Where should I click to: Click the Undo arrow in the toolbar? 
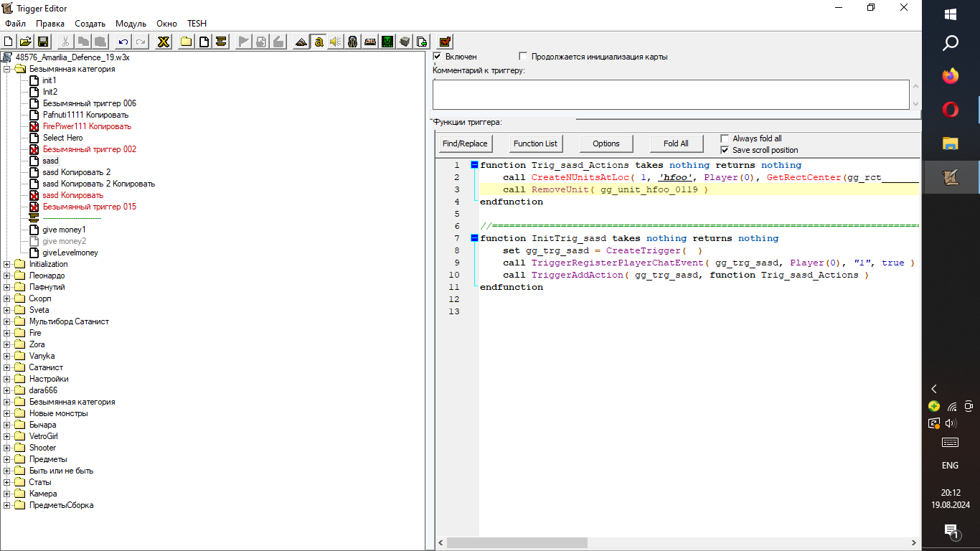point(123,42)
